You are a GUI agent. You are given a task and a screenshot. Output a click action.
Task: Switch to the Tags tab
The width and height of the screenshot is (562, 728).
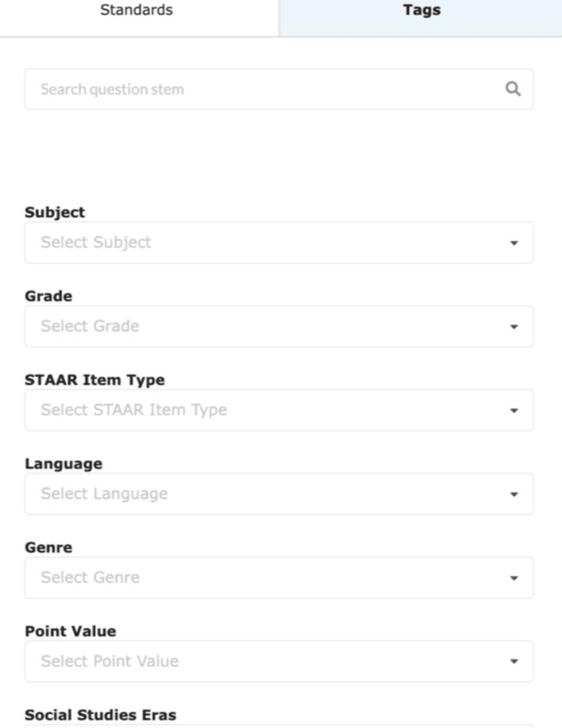421,11
